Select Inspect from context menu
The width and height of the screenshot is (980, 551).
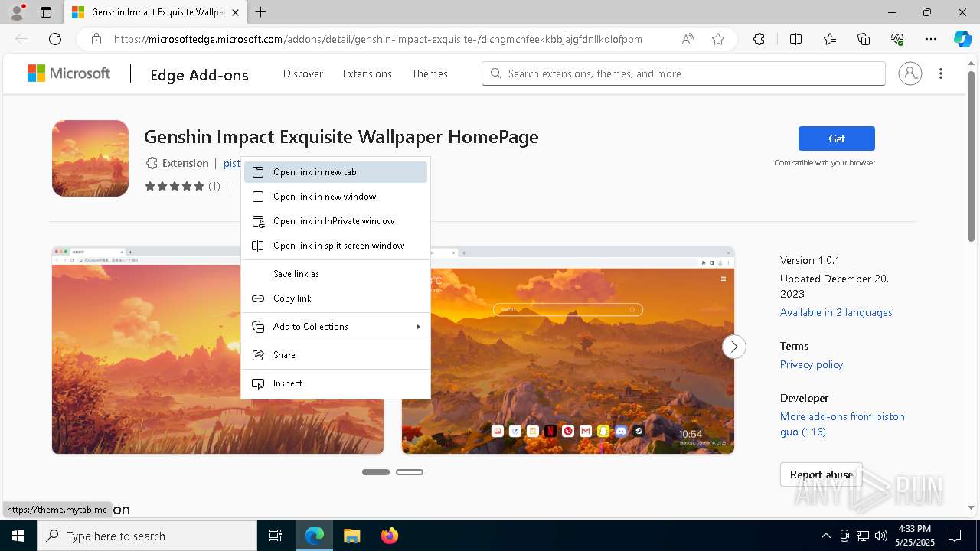pyautogui.click(x=335, y=383)
